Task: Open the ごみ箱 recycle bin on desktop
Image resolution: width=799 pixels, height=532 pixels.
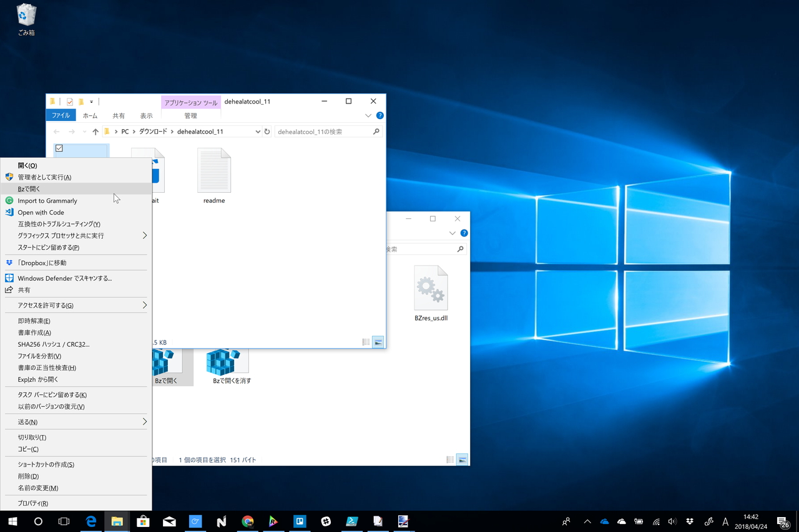Action: point(26,20)
